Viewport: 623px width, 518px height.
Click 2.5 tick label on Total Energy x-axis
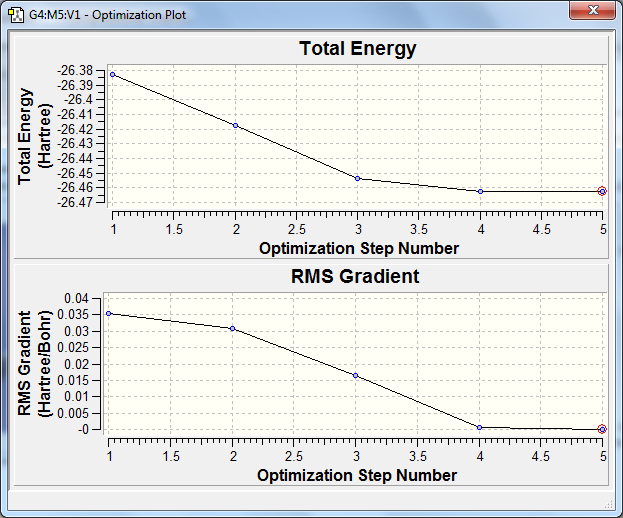coord(296,229)
